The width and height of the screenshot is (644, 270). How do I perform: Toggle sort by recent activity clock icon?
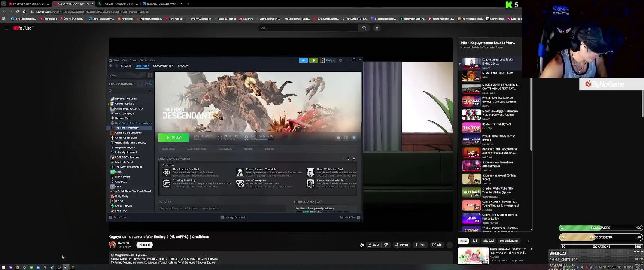[x=146, y=84]
